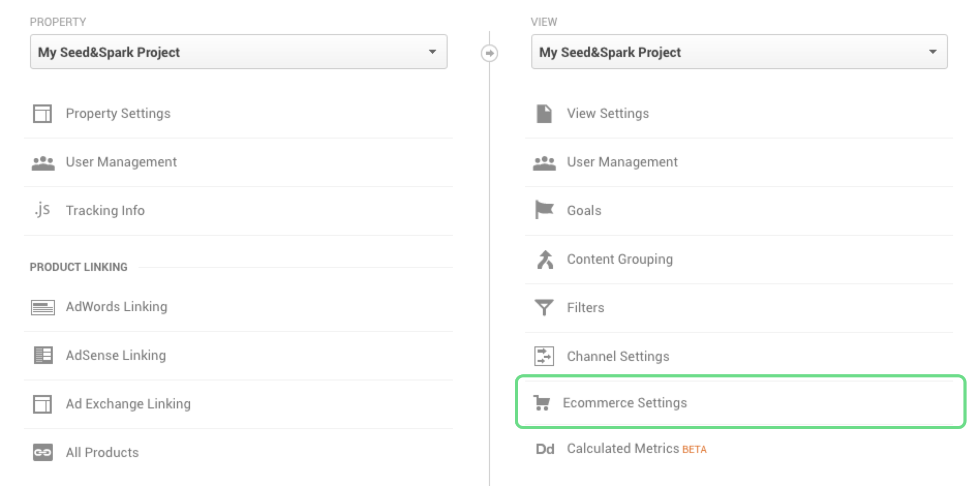Open the Property dropdown My Seed&Spark Project
Screen dimensions: 980x486
click(x=239, y=52)
